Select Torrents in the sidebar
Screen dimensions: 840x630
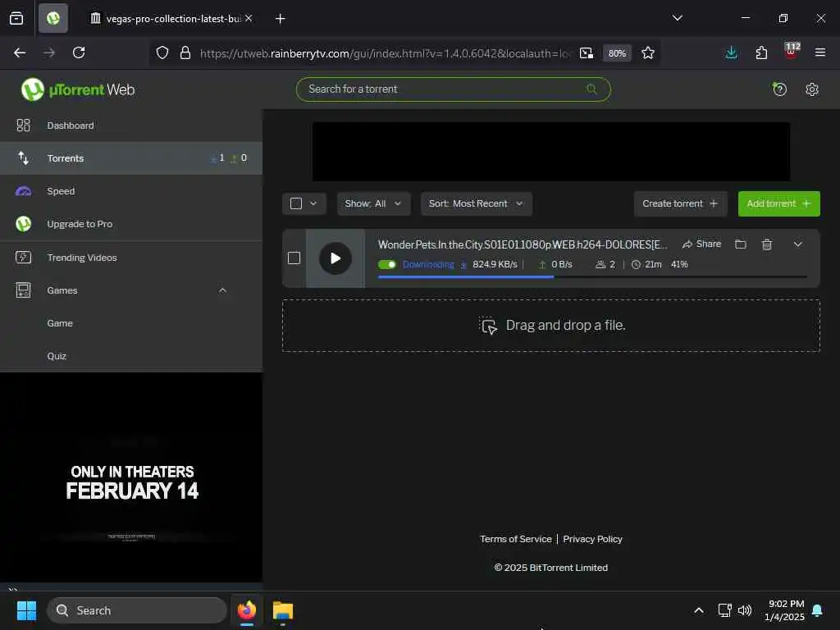tap(131, 158)
